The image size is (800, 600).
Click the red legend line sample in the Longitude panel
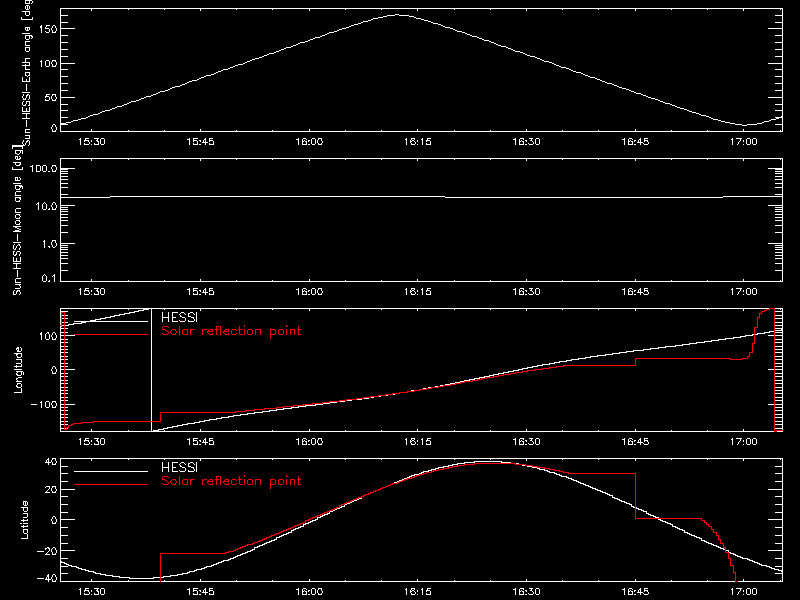pos(111,335)
